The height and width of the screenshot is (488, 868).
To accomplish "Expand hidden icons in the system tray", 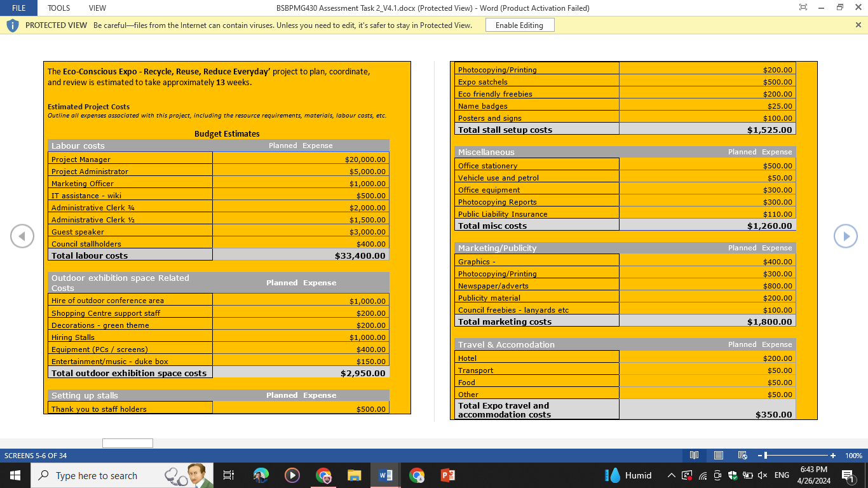I will click(x=671, y=475).
